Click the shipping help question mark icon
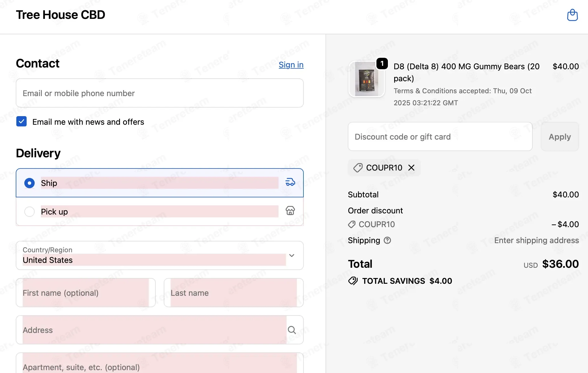Viewport: 588px width, 373px height. pyautogui.click(x=387, y=240)
